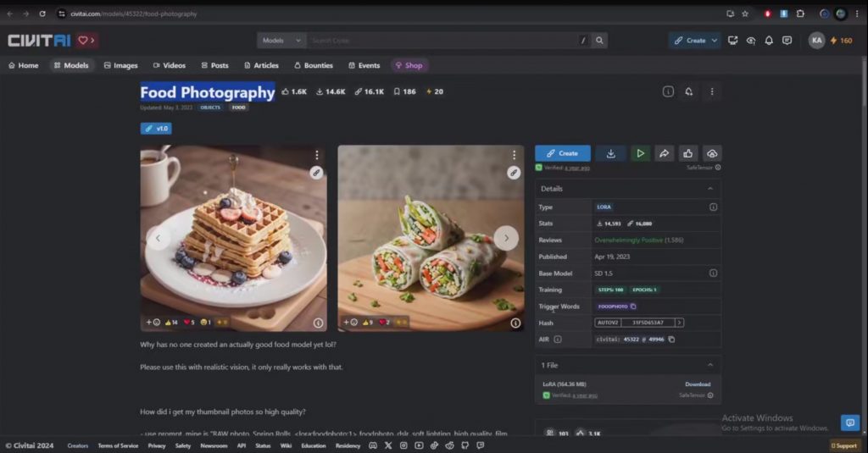Viewport: 868px width, 453px height.
Task: Toggle browsing level eye icon in header
Action: click(x=751, y=41)
